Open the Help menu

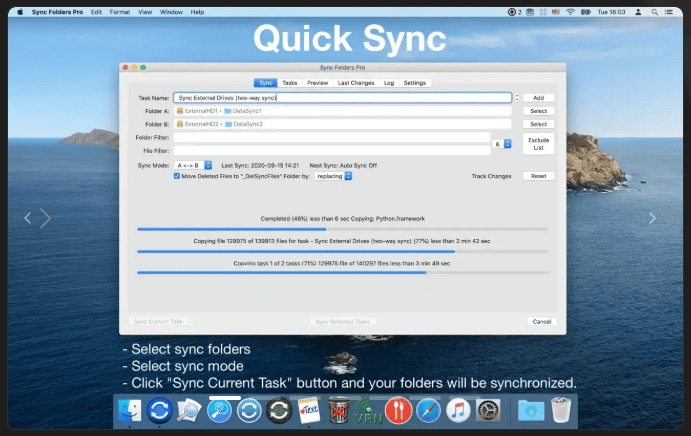(197, 12)
